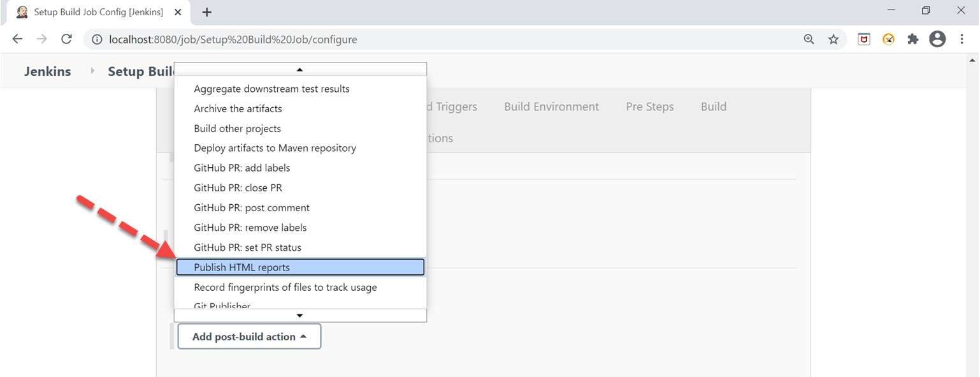
Task: Open the Setup Build breadcrumb link
Action: (141, 71)
